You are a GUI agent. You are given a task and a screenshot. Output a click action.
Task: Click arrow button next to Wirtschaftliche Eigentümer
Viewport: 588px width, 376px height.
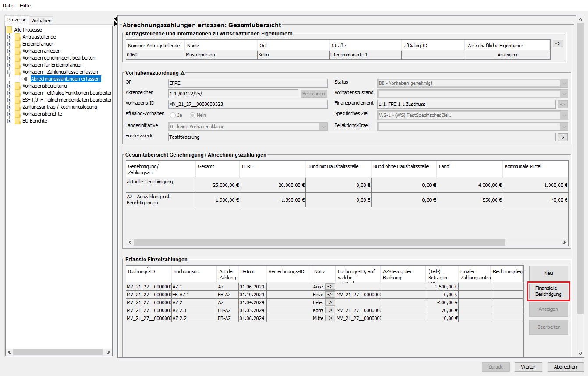pyautogui.click(x=557, y=44)
